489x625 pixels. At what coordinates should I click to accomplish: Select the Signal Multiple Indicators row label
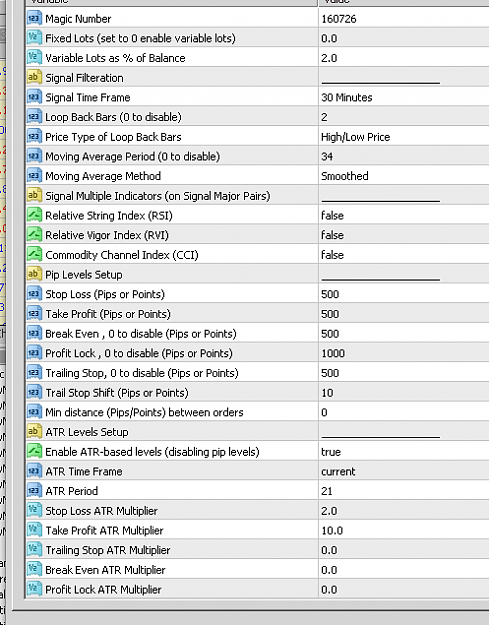click(158, 196)
